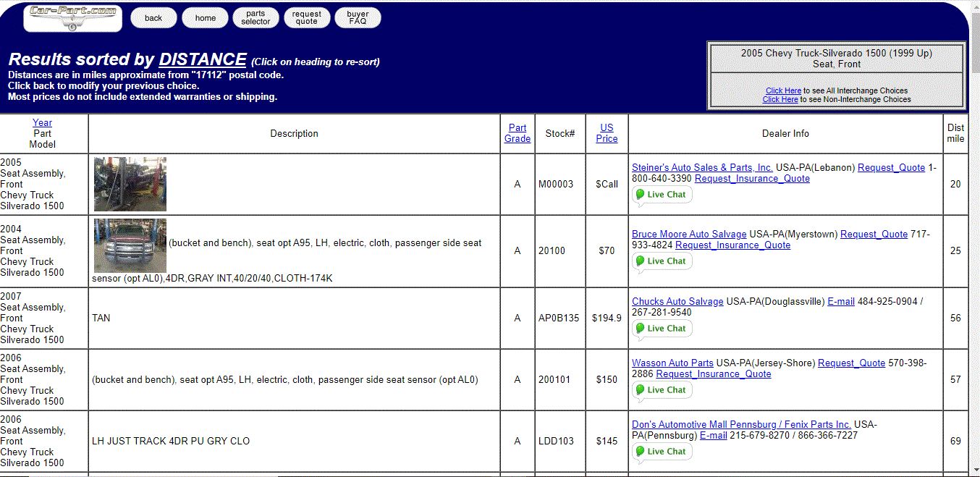Select stock number LDD103

point(556,441)
